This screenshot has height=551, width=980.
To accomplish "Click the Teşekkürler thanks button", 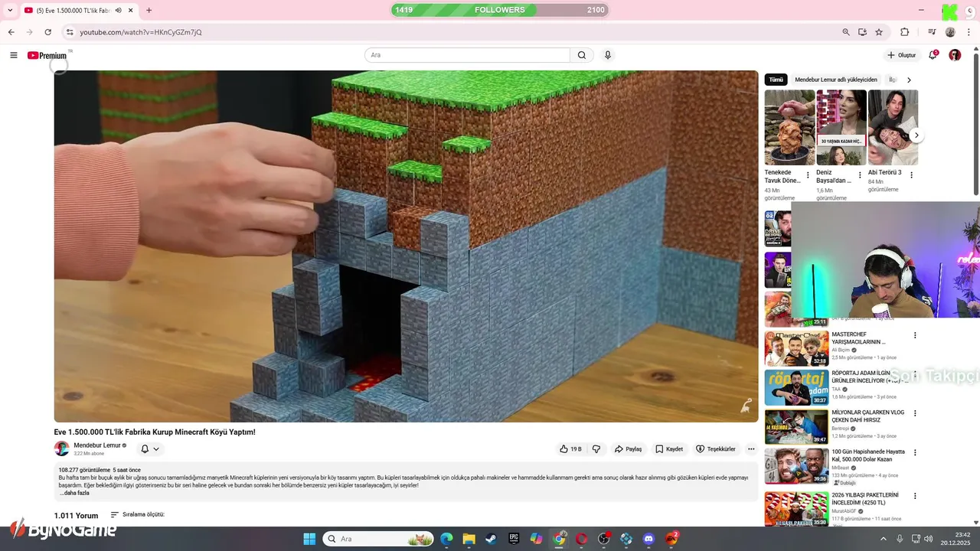I will pyautogui.click(x=716, y=449).
